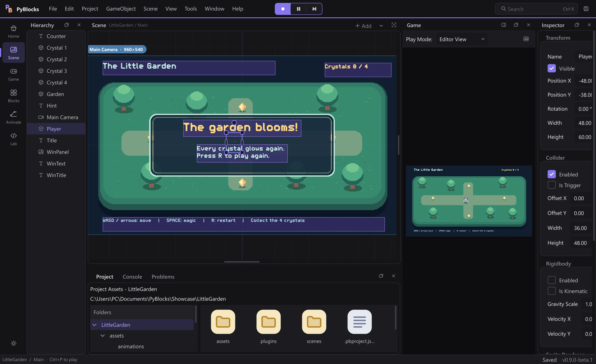The width and height of the screenshot is (596, 364).
Task: Toggle the Visible checkbox in Transform
Action: [552, 68]
